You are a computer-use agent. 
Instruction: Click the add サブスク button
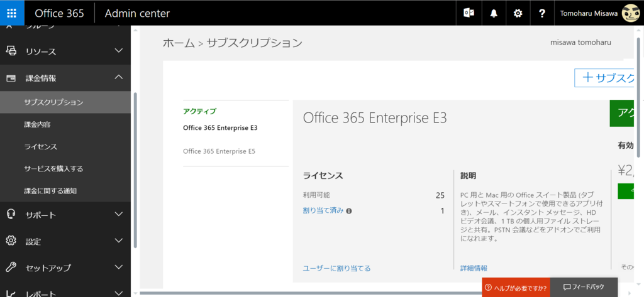605,78
